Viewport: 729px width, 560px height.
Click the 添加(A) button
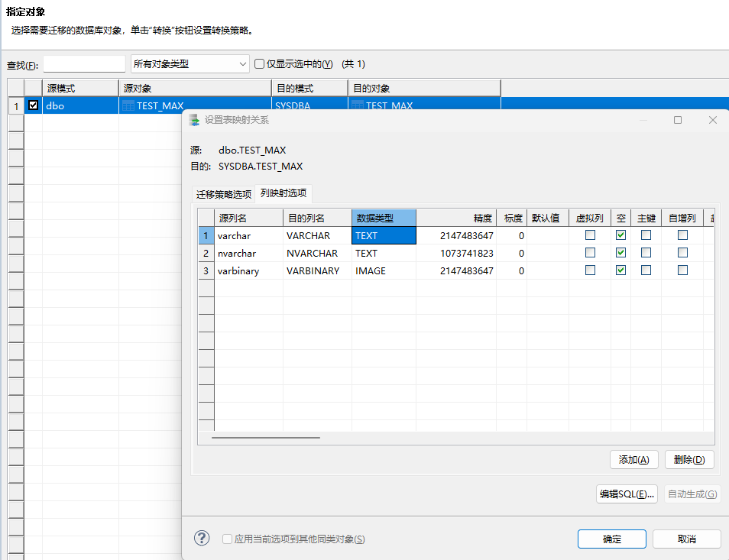(x=633, y=460)
